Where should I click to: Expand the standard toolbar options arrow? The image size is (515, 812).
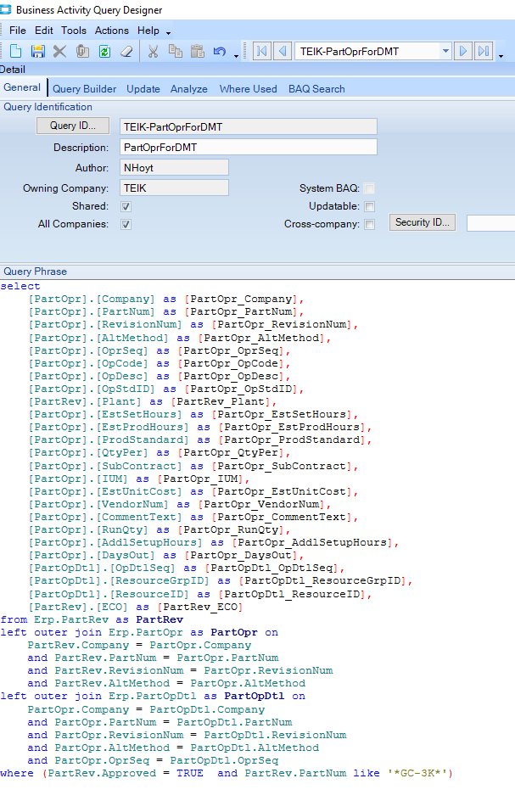pos(236,56)
